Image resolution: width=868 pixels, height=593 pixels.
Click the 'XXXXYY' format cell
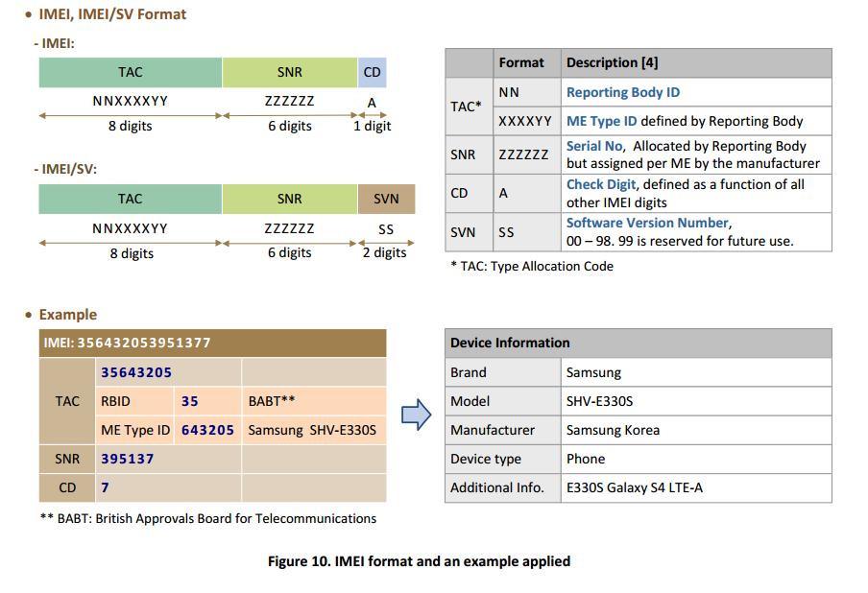(x=527, y=121)
